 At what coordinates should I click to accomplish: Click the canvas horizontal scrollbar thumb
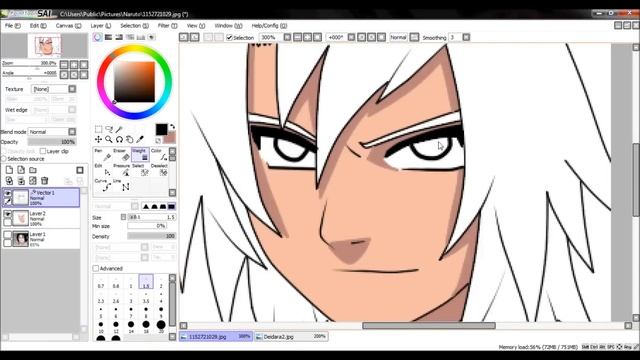[429, 325]
